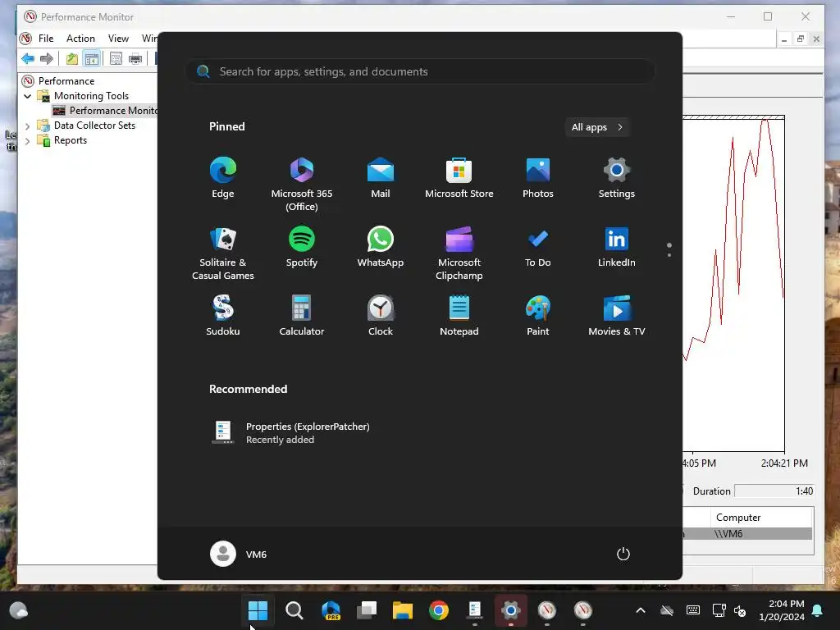Open the To Do app

538,248
